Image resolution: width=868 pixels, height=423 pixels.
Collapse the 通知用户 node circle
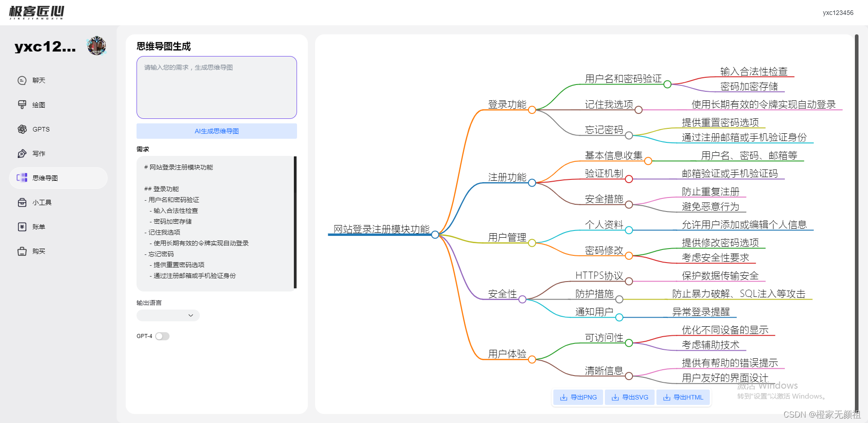pos(619,317)
